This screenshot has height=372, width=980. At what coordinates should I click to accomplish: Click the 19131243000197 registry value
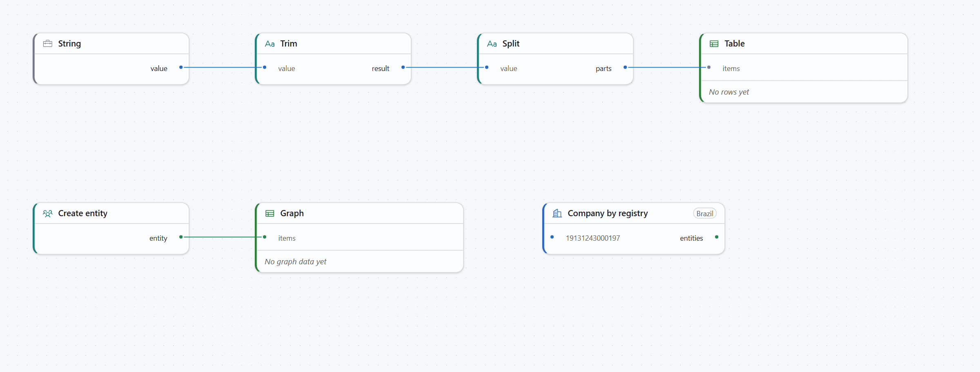pos(593,238)
